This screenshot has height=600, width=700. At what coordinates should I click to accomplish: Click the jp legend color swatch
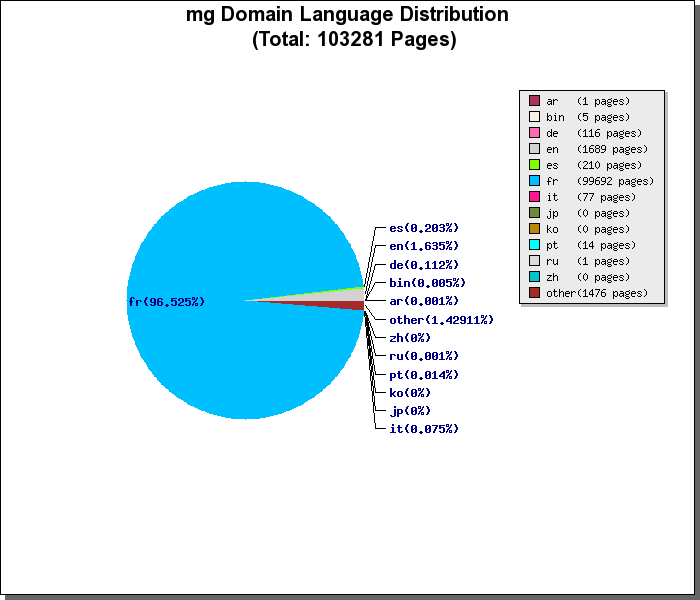click(534, 213)
